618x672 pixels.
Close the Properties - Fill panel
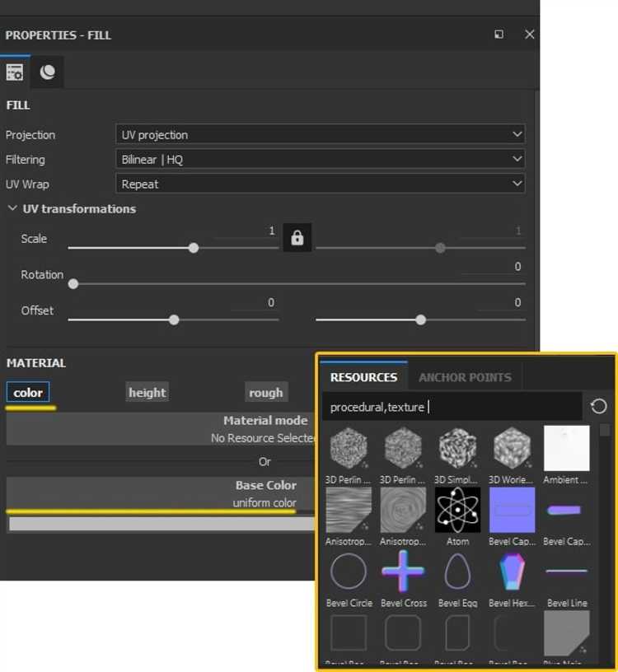click(530, 35)
